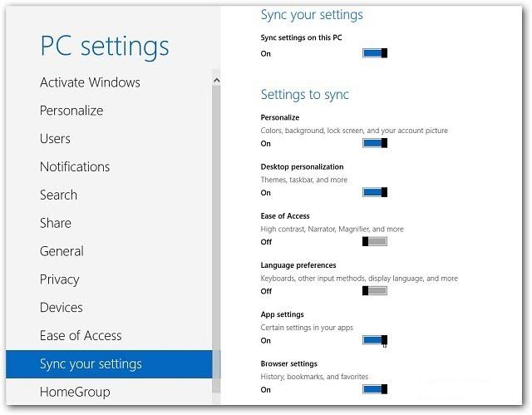Image resolution: width=532 pixels, height=415 pixels.
Task: Enable Ease of Access sync toggle
Action: 375,241
